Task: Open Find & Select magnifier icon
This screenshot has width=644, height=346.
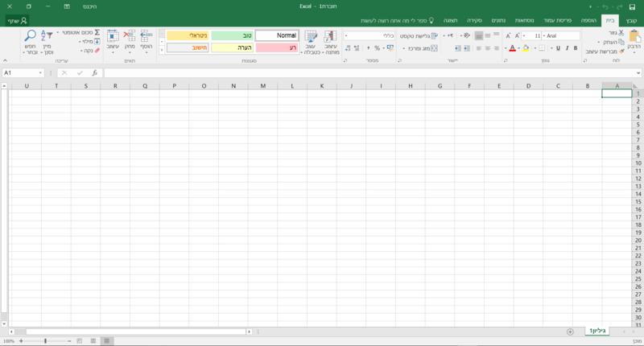Action: pos(30,36)
